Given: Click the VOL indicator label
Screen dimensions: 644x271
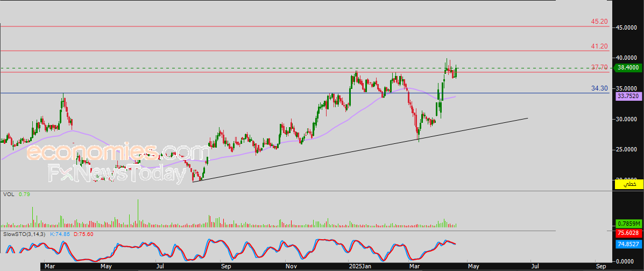Looking at the screenshot, I should tap(9, 194).
